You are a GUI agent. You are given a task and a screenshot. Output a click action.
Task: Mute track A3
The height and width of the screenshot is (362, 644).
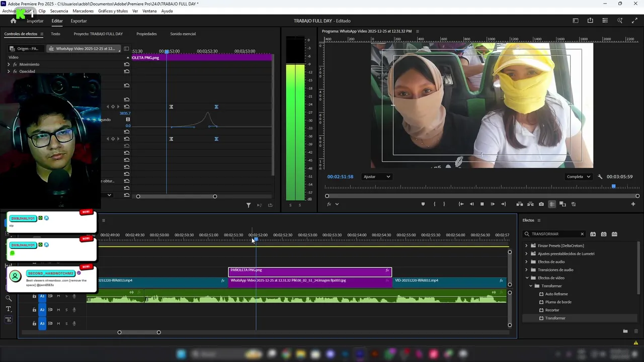58,323
